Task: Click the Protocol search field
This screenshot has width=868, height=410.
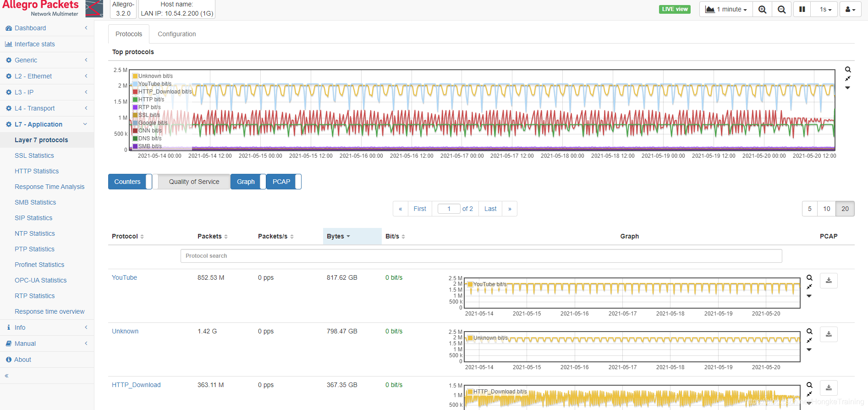Action: pyautogui.click(x=481, y=256)
